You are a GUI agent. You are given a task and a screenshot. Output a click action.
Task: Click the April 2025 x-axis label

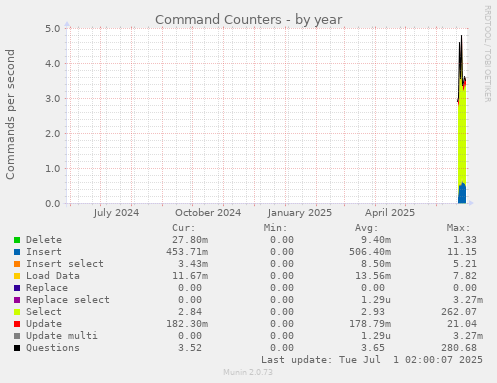click(x=390, y=213)
